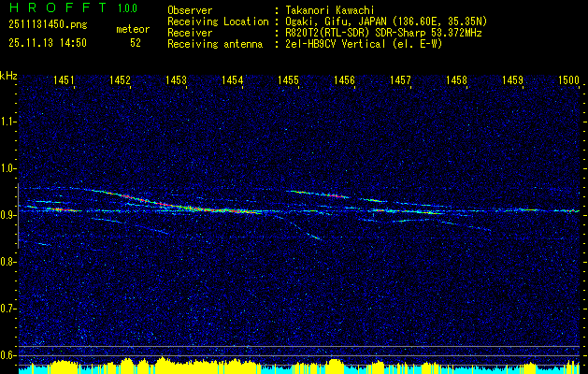Click the 1452 time marker
Screen dimensions: 588x374
tap(120, 79)
